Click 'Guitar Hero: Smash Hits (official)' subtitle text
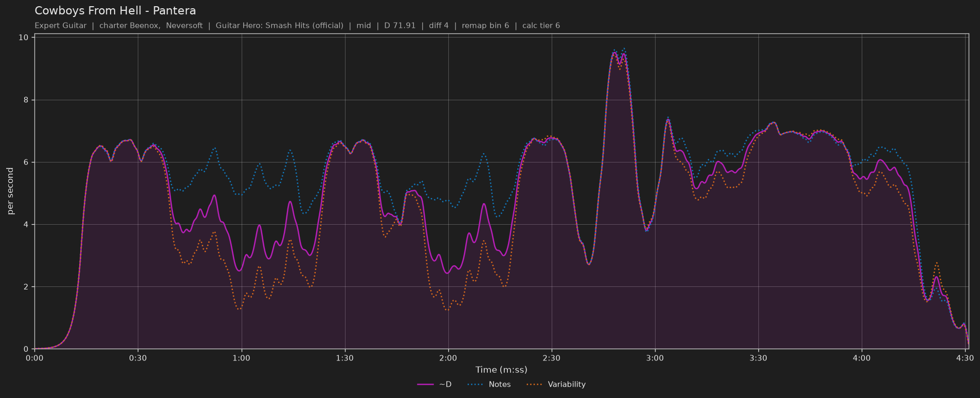 pos(279,26)
